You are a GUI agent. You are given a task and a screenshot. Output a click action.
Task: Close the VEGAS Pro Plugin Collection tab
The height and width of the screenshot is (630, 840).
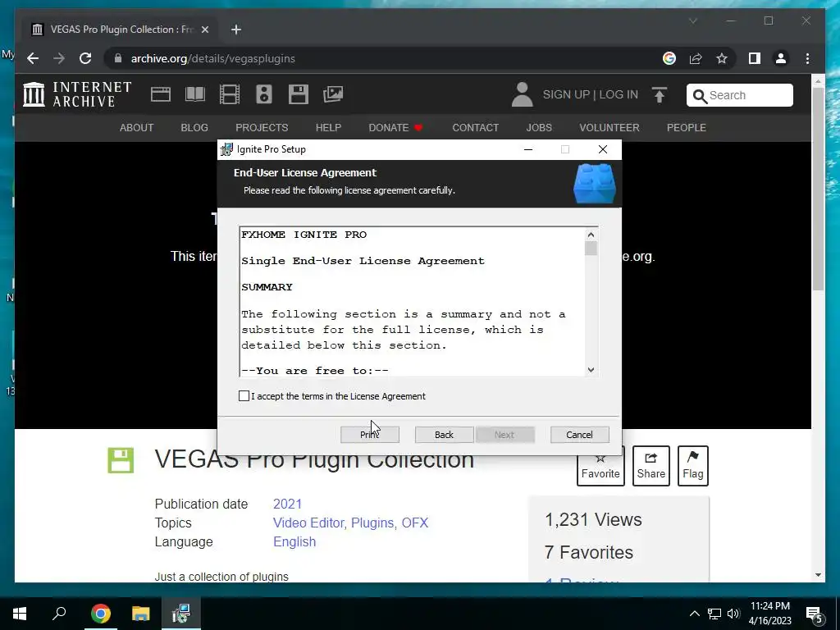point(204,30)
